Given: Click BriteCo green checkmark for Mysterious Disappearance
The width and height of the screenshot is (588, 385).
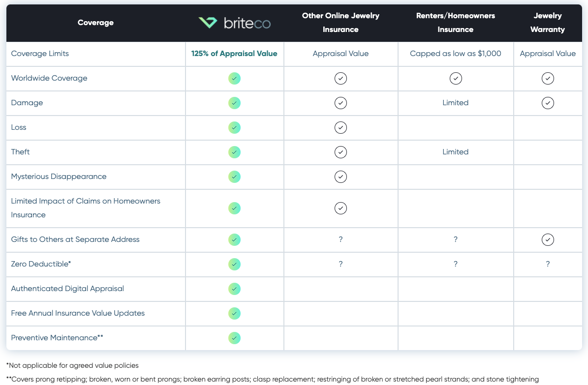Looking at the screenshot, I should click(234, 177).
